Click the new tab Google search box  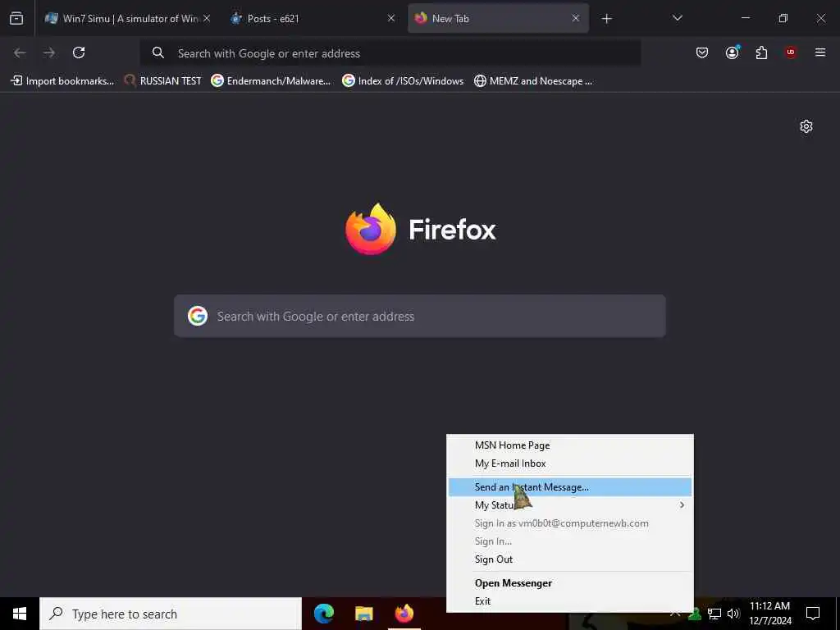click(x=420, y=316)
